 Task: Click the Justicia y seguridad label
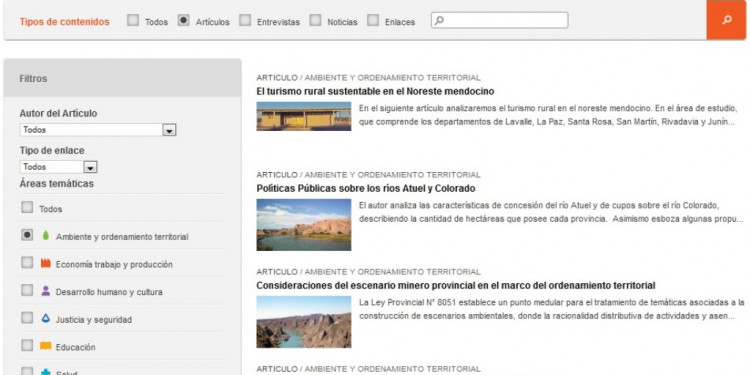[x=94, y=320]
